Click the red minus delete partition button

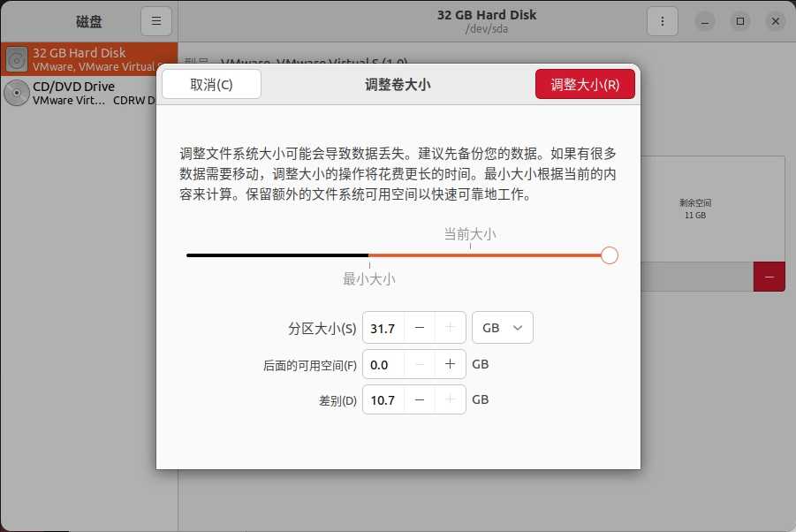point(769,277)
